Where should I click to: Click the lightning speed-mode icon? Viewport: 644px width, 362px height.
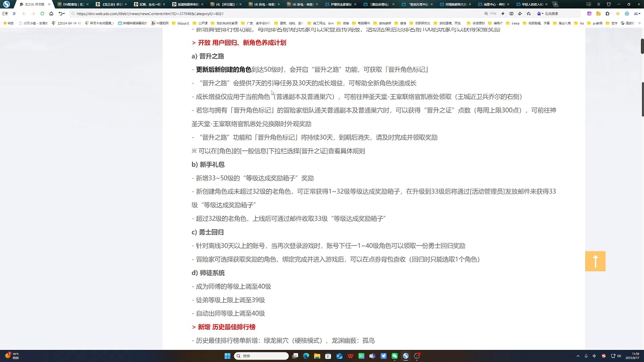point(503,14)
